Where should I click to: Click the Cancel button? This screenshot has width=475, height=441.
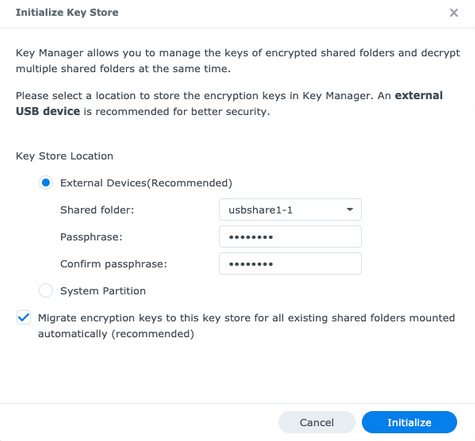tap(317, 422)
